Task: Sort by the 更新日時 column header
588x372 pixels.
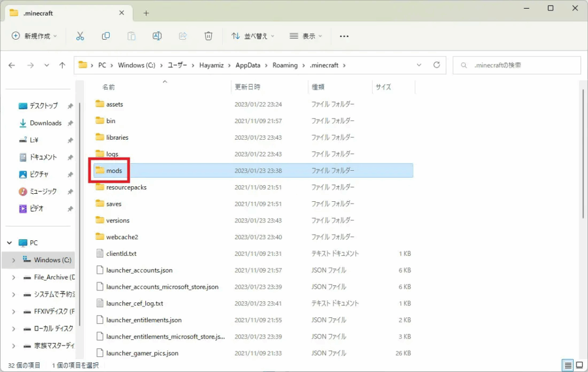Action: coord(247,87)
